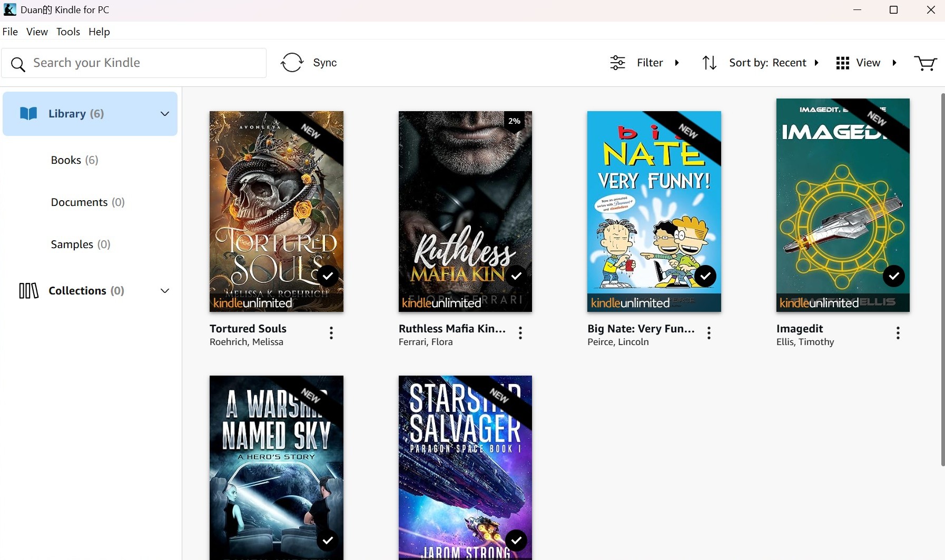Click the Sort arrows icon
Viewport: 945px width, 560px height.
710,62
